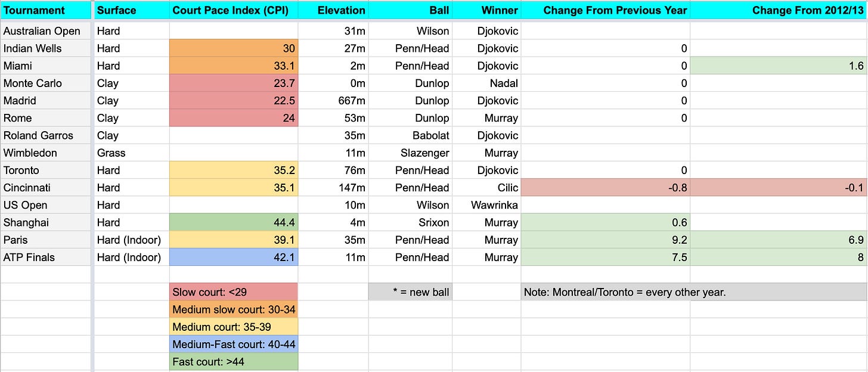Image resolution: width=868 pixels, height=372 pixels.
Task: Select the 6.9 change cell
Action: (x=779, y=240)
